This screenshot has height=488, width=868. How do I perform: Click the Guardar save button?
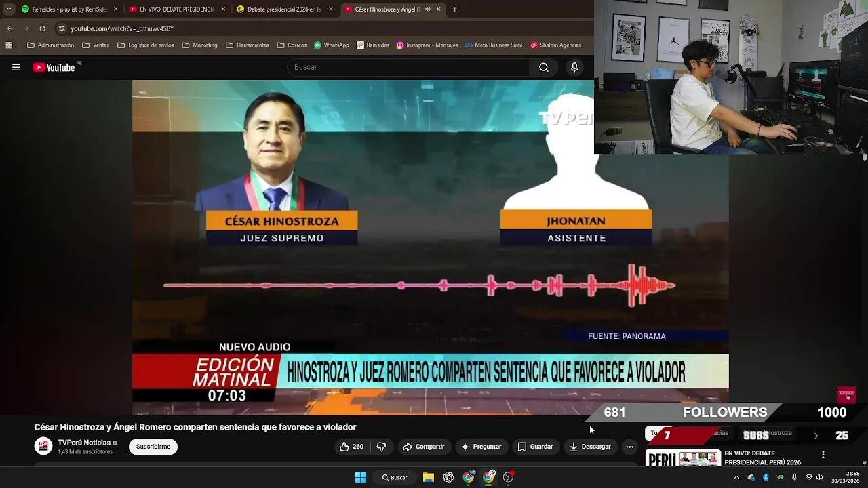(535, 447)
